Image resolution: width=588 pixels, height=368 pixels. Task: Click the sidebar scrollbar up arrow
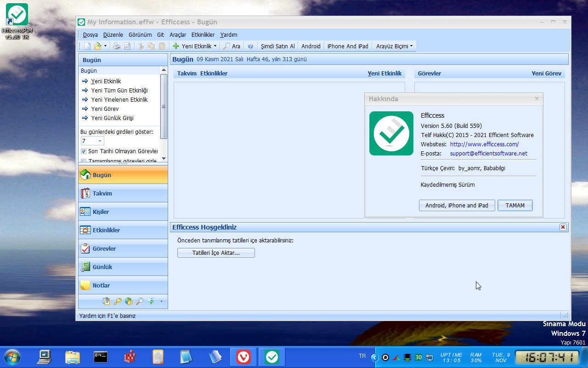(164, 70)
